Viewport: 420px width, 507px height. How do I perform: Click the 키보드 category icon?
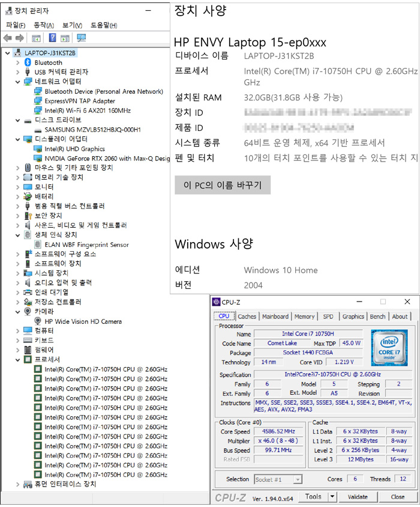click(x=28, y=340)
